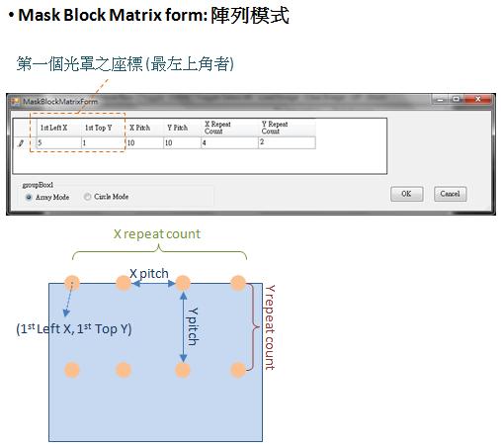
Task: Select the Array Mode radio button
Action: [29, 198]
